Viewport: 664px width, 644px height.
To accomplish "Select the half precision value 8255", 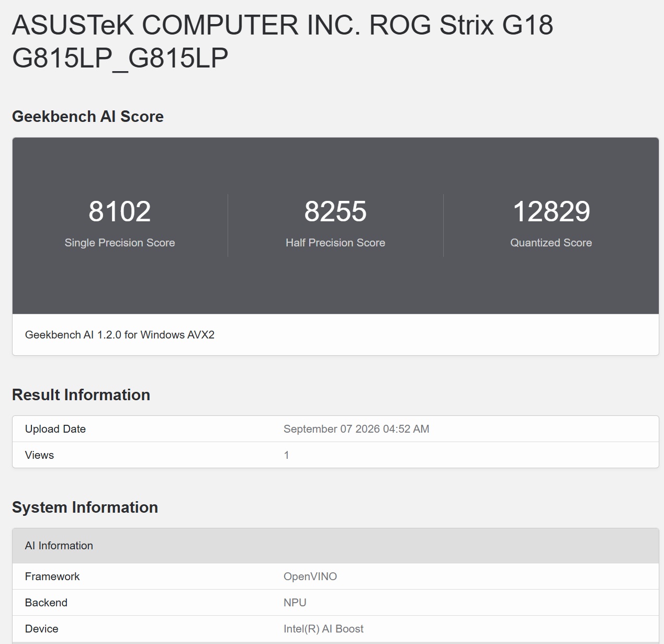I will [x=335, y=211].
